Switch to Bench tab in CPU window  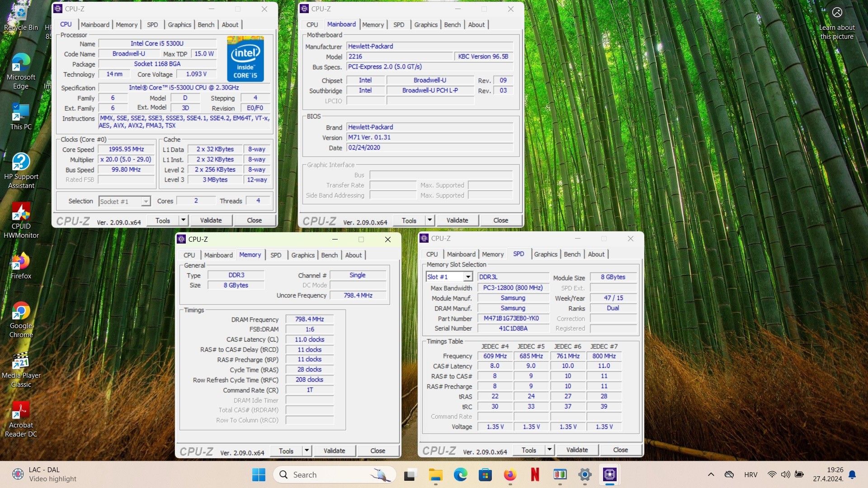tap(206, 25)
